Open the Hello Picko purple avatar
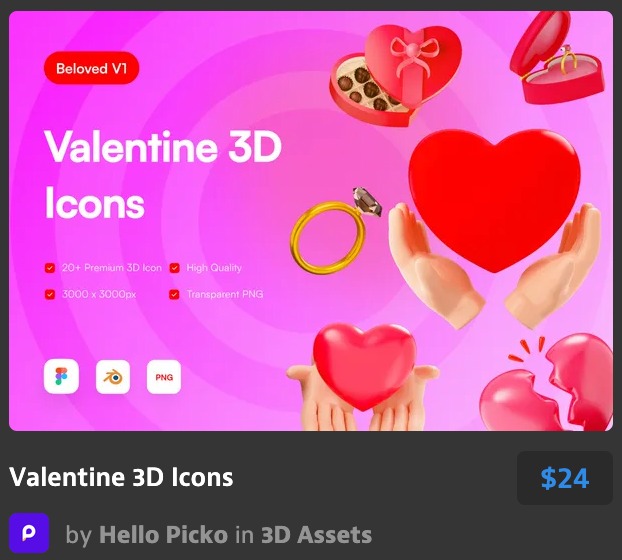The image size is (622, 560). point(29,533)
